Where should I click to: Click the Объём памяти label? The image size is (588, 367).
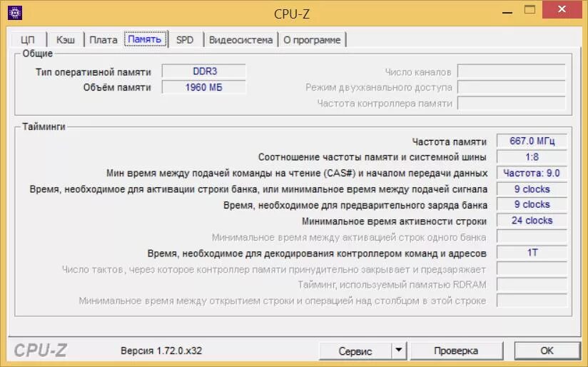click(x=117, y=87)
